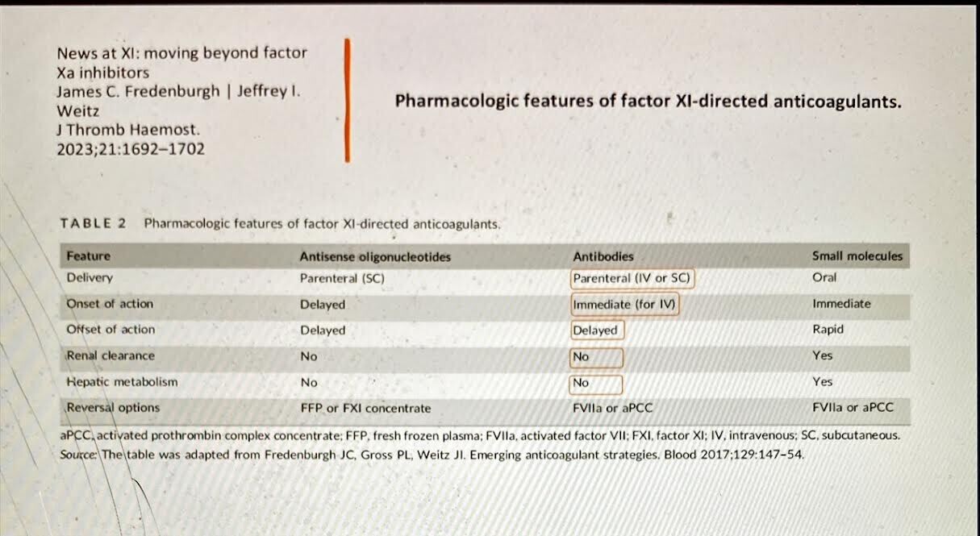Select the slide title about factor XI-directed anticoagulants

[x=648, y=102]
